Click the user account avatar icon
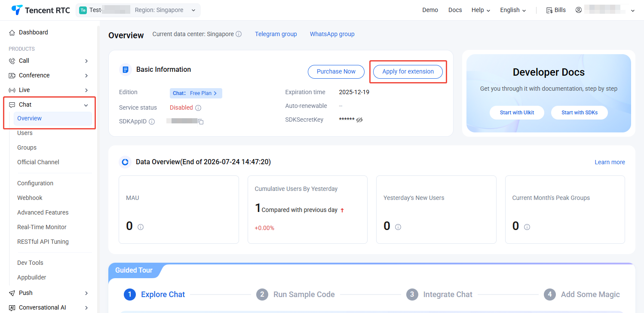Image resolution: width=644 pixels, height=313 pixels. coord(579,10)
